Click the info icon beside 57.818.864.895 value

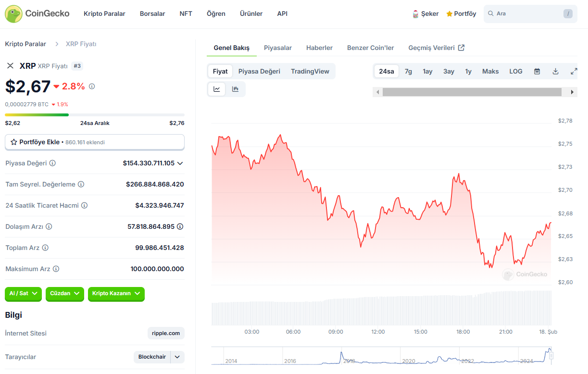(180, 226)
